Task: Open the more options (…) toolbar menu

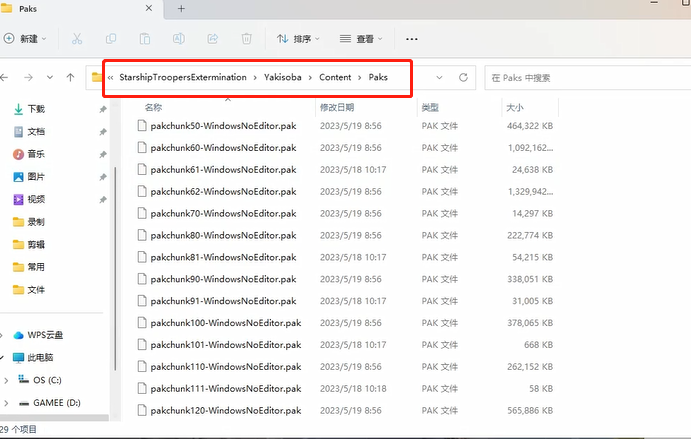Action: pos(410,39)
